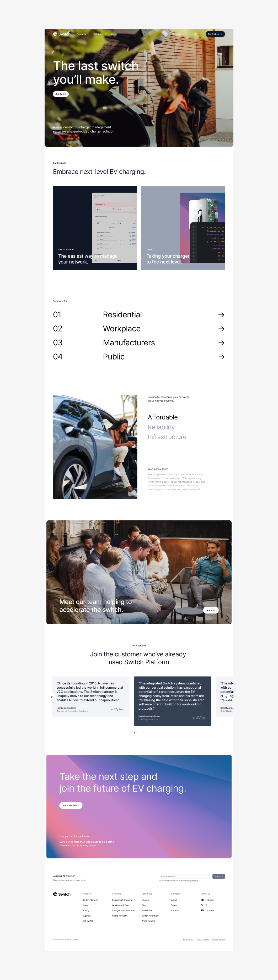Expand the Solutions dropdown in navbar

(x=100, y=34)
